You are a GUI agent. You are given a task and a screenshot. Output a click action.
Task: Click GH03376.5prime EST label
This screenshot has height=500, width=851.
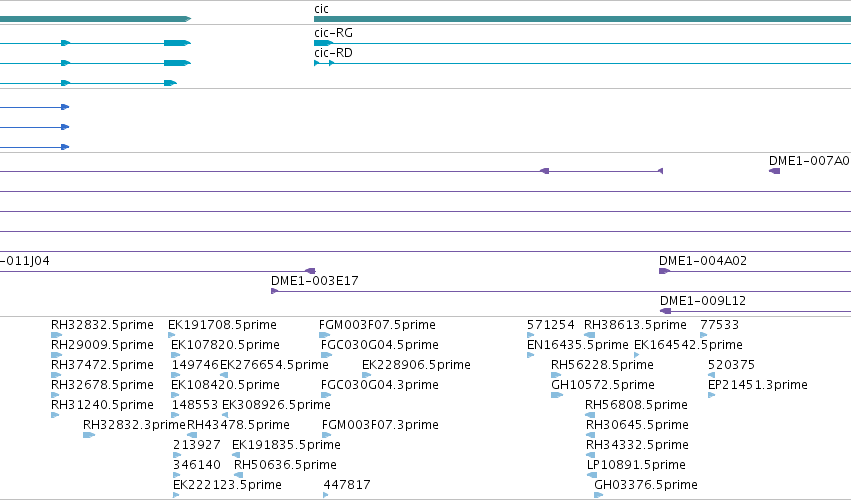tap(646, 485)
